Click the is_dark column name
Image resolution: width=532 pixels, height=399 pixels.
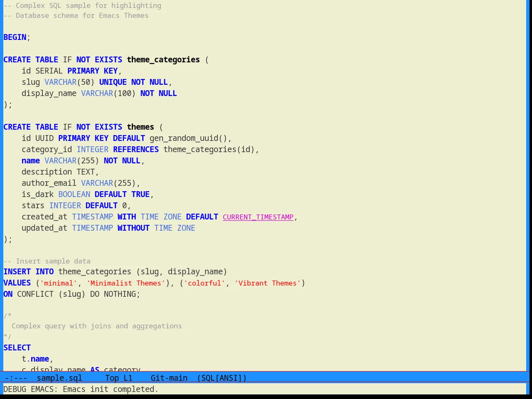38,195
